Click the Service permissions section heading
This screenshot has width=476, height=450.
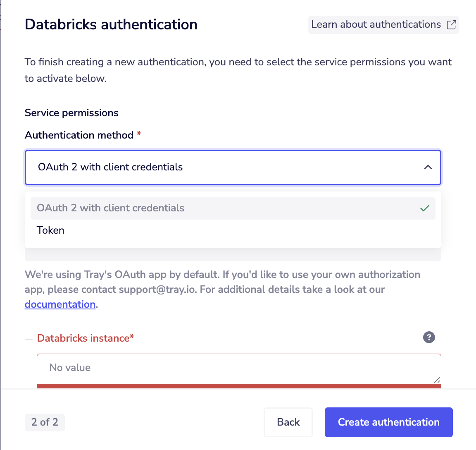71,113
